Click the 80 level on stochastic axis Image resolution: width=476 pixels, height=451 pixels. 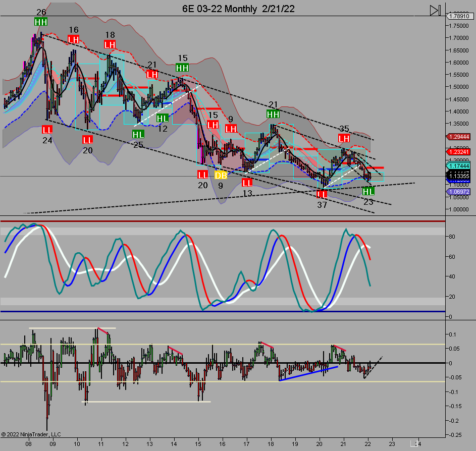452,237
